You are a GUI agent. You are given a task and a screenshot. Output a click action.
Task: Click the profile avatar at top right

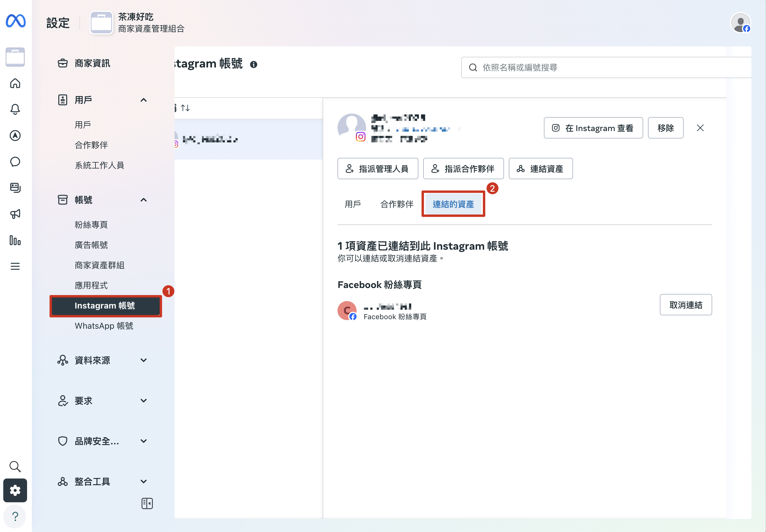pyautogui.click(x=740, y=23)
